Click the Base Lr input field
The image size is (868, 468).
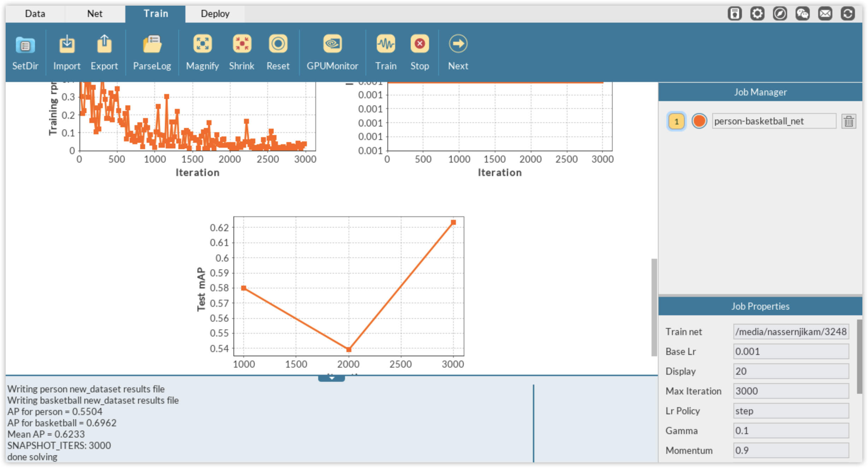click(x=791, y=351)
